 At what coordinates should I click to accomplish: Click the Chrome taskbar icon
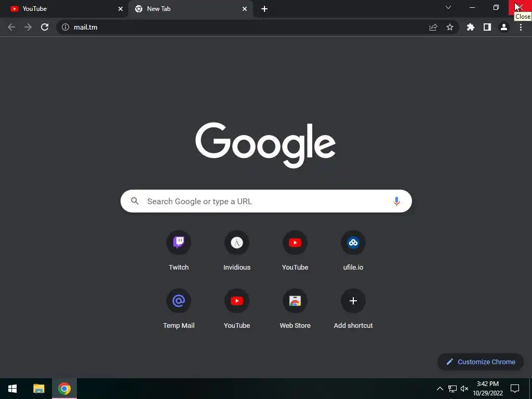(64, 389)
